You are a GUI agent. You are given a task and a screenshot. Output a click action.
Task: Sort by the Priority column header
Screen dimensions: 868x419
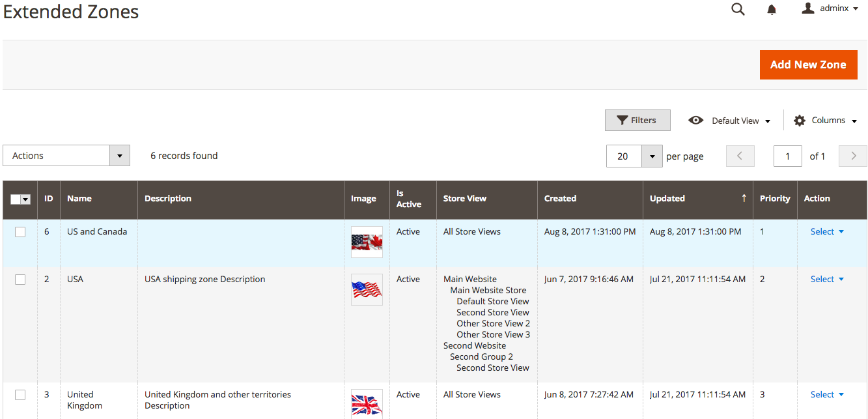pyautogui.click(x=775, y=199)
